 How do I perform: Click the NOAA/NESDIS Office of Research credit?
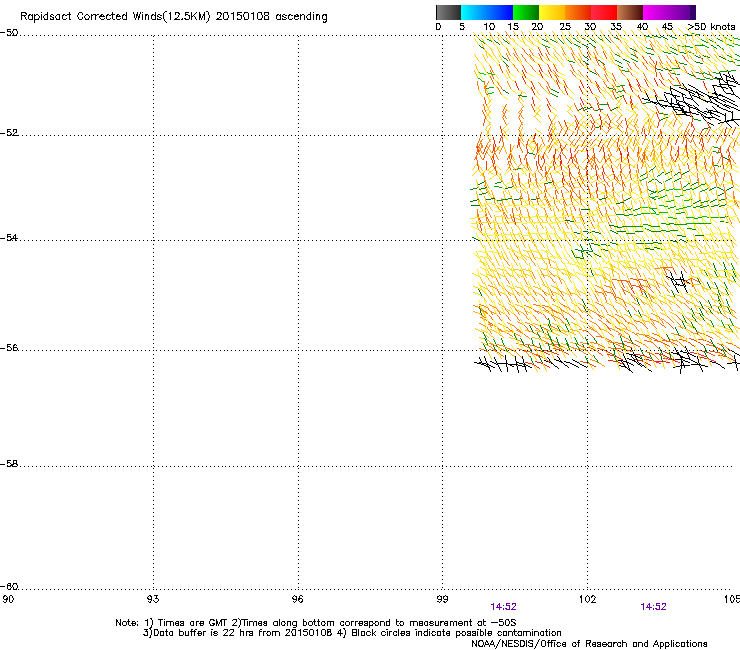pyautogui.click(x=589, y=644)
